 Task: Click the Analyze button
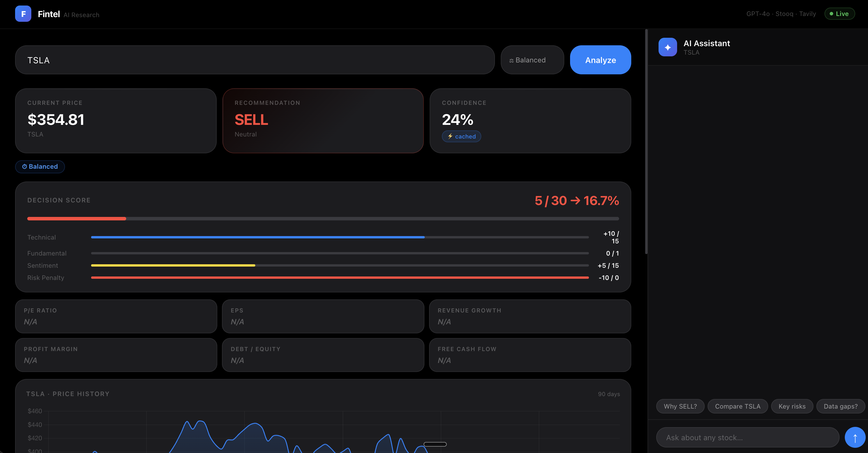(x=601, y=60)
